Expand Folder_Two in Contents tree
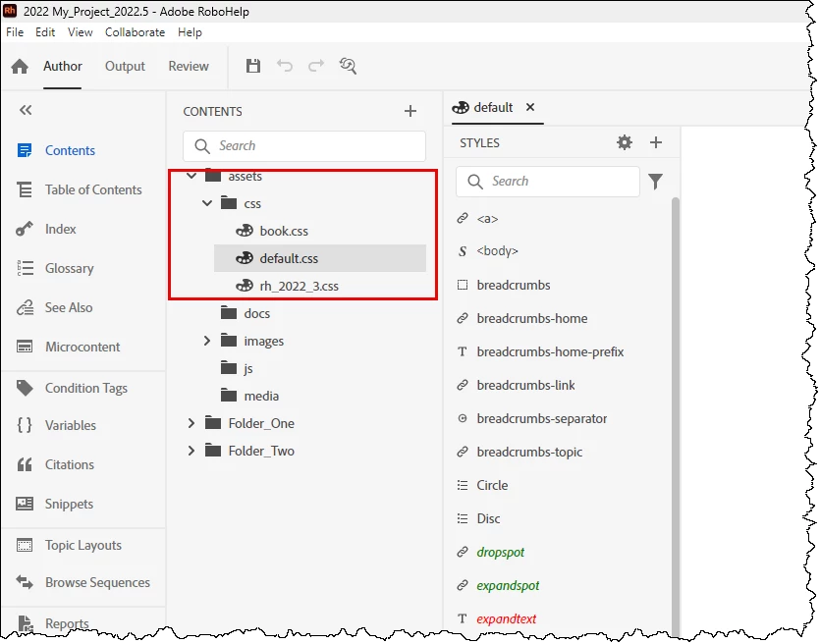The height and width of the screenshot is (644, 820). (191, 451)
